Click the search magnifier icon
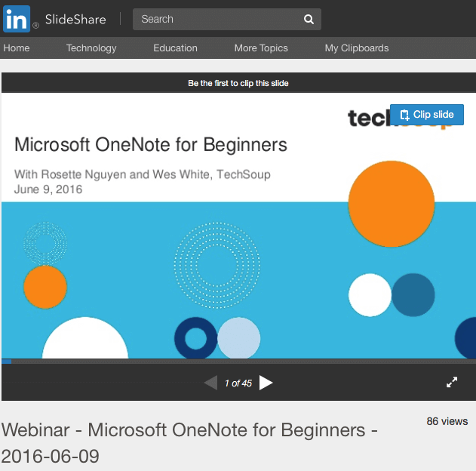 click(x=309, y=19)
